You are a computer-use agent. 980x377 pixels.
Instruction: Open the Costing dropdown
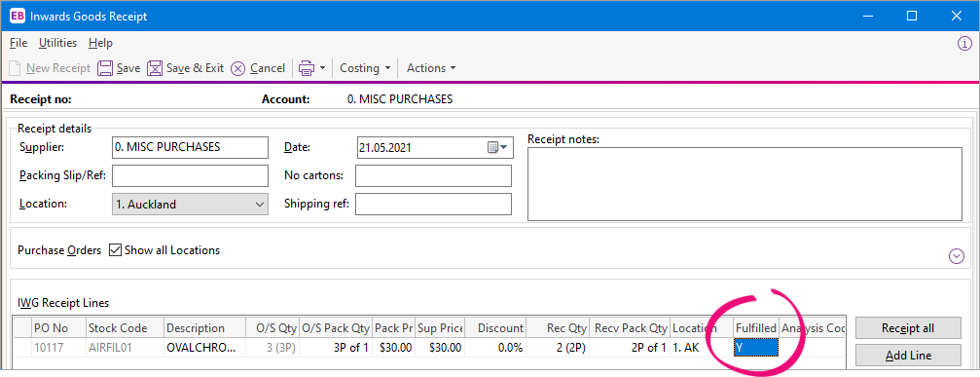point(365,68)
